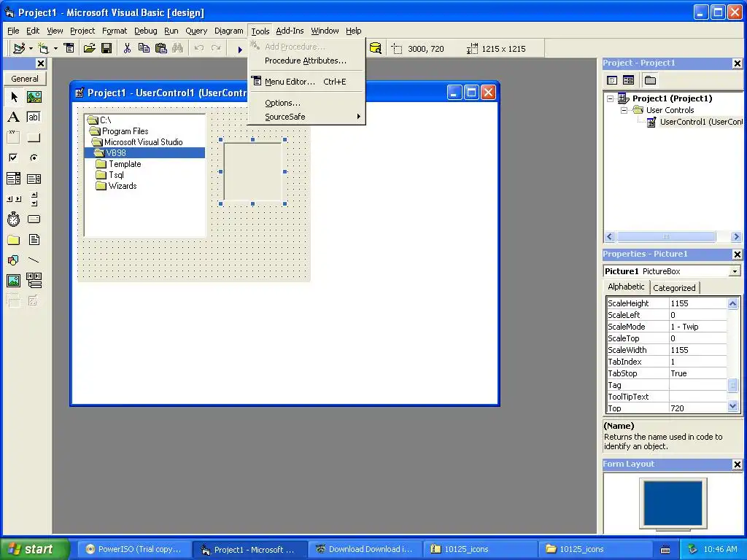Pick the Shape control tool

14,260
